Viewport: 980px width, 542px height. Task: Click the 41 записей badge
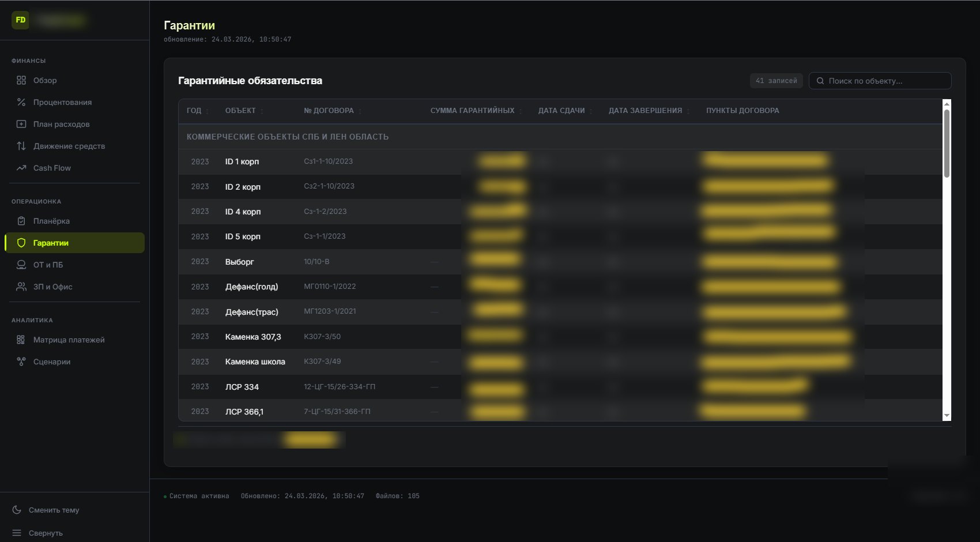click(x=776, y=81)
